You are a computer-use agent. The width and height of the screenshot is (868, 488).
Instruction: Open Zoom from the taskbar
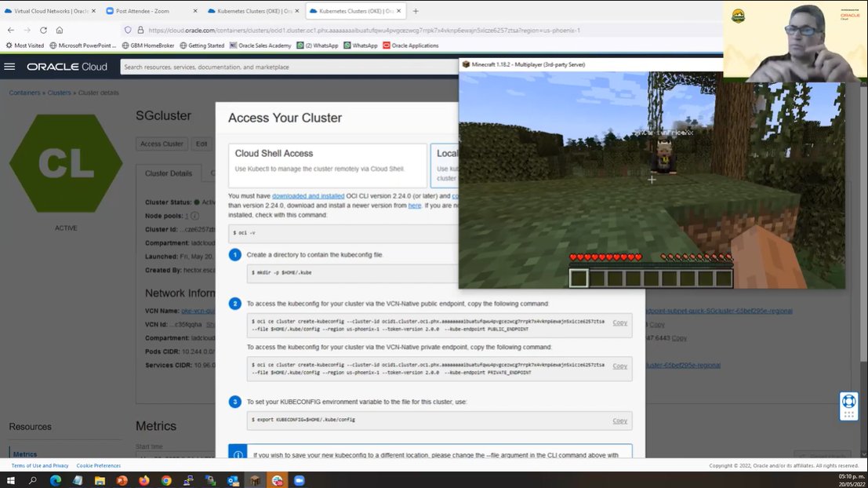point(300,480)
